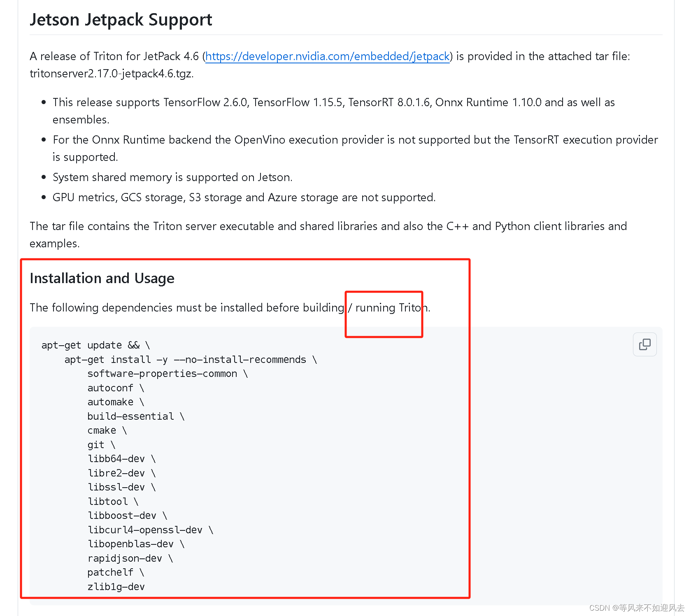The height and width of the screenshot is (616, 691).
Task: Click the 'libb64-dev' package line
Action: click(121, 459)
